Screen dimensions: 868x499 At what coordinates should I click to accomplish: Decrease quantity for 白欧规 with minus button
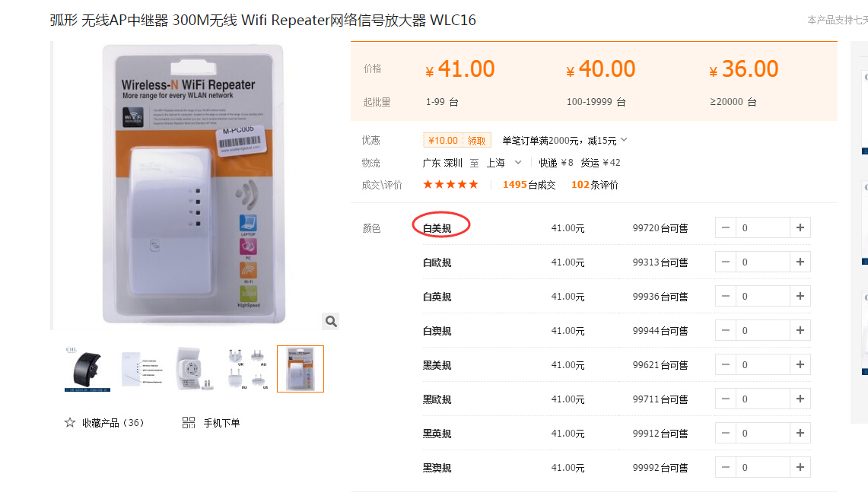point(726,262)
